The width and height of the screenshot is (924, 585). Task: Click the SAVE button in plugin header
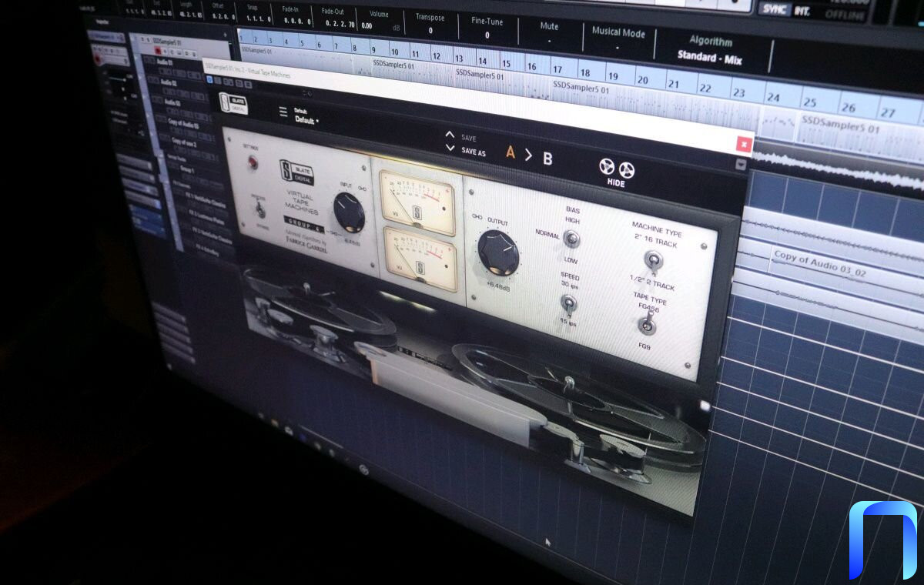469,139
